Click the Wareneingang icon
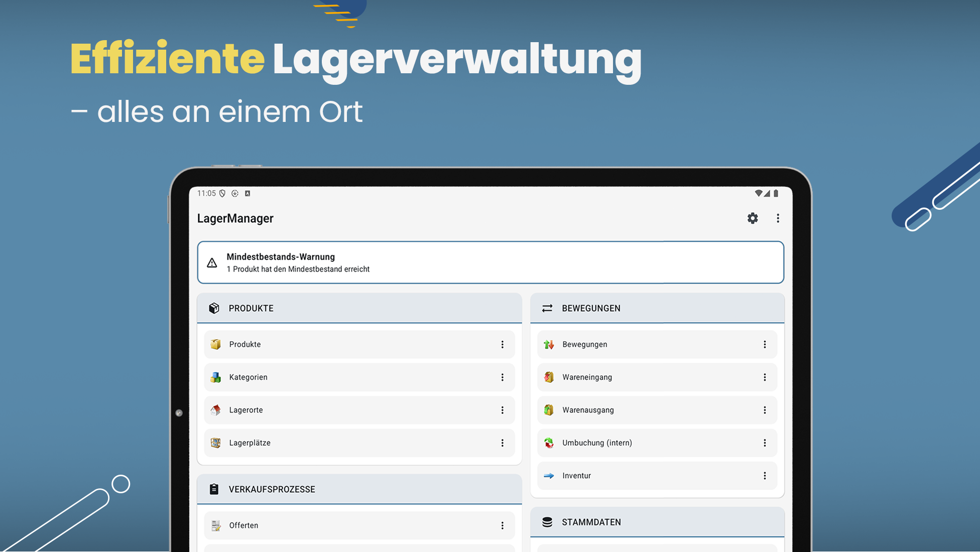Viewport: 980px width, 552px height. [549, 377]
